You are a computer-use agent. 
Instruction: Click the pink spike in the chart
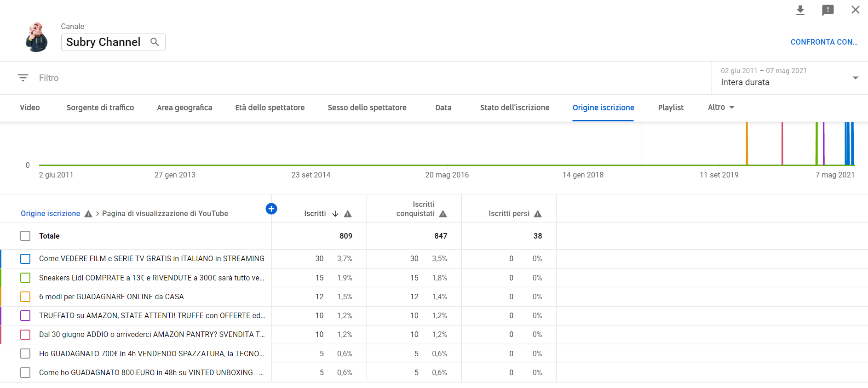pos(782,143)
